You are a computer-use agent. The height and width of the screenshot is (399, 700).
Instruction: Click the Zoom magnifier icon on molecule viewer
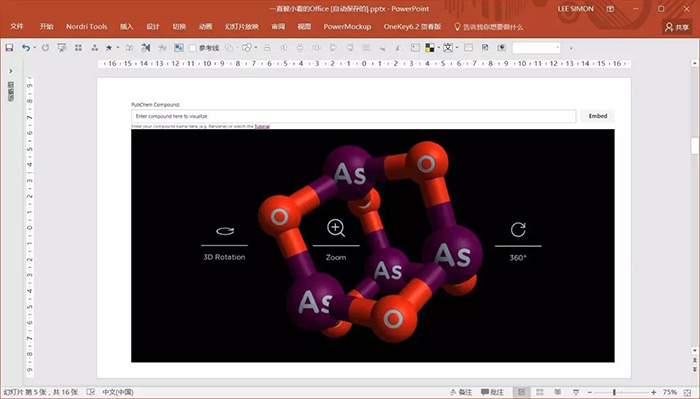pos(336,228)
